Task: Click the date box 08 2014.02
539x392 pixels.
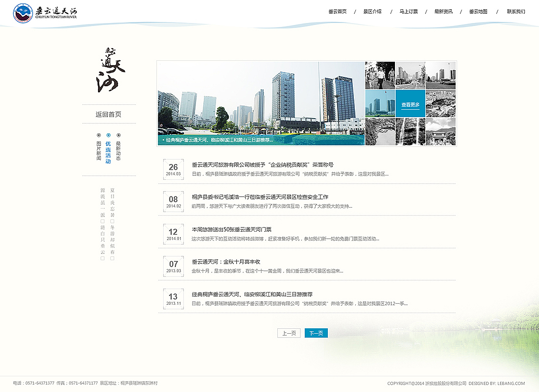Action: tap(173, 201)
